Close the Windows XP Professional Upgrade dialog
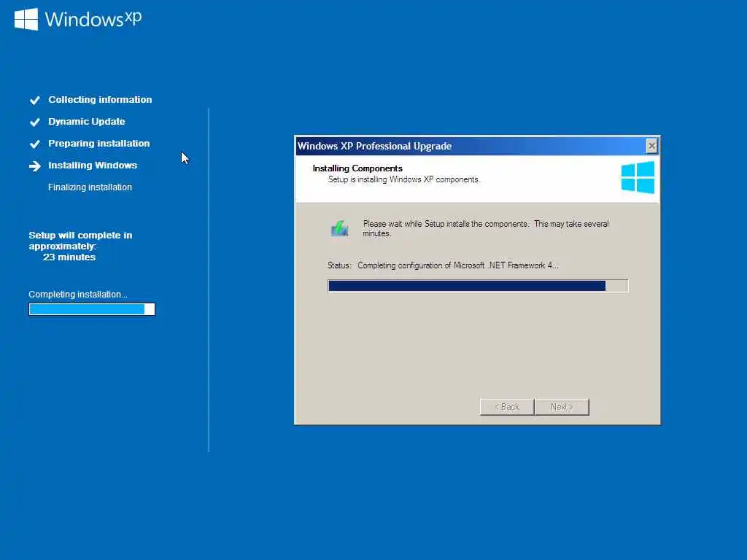This screenshot has height=560, width=747. pyautogui.click(x=651, y=146)
